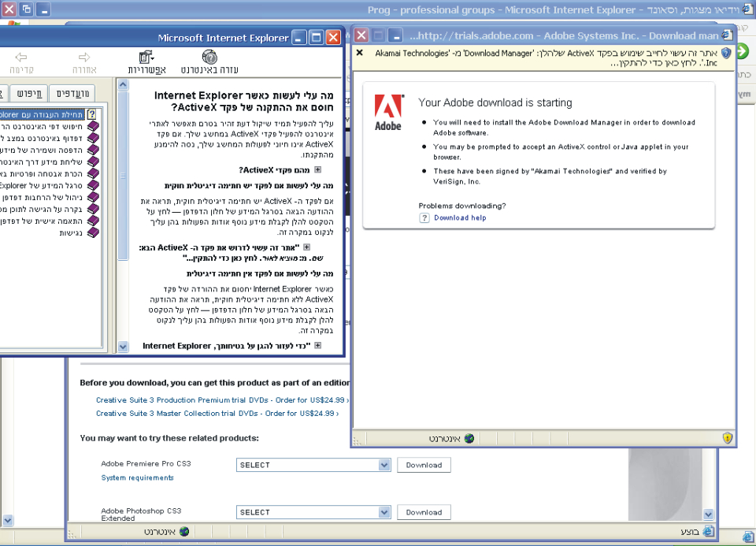The width and height of the screenshot is (756, 546).
Task: Expand the מהם פקדי ActiveX? section
Action: [x=317, y=169]
